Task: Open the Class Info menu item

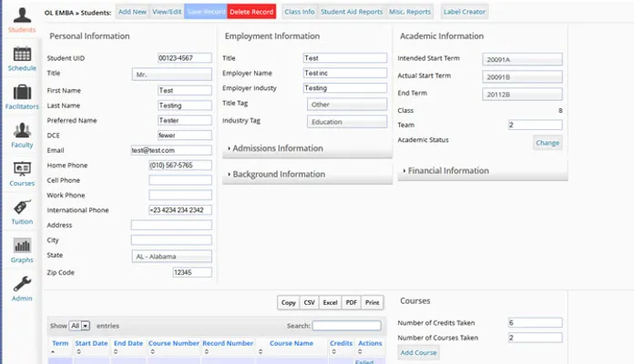Action: tap(299, 12)
